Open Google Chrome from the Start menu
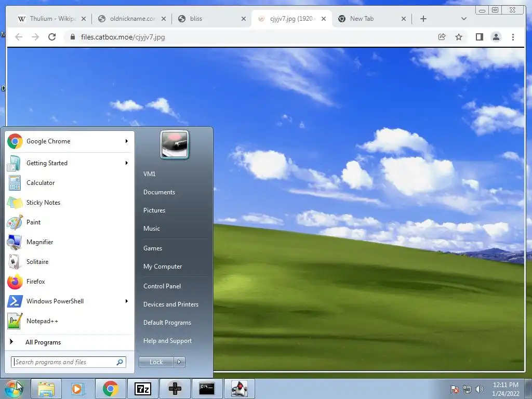 tap(70, 141)
